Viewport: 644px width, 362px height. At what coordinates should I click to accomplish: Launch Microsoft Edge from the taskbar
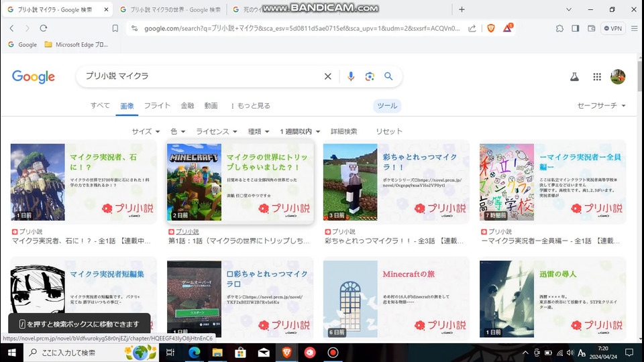point(194,353)
